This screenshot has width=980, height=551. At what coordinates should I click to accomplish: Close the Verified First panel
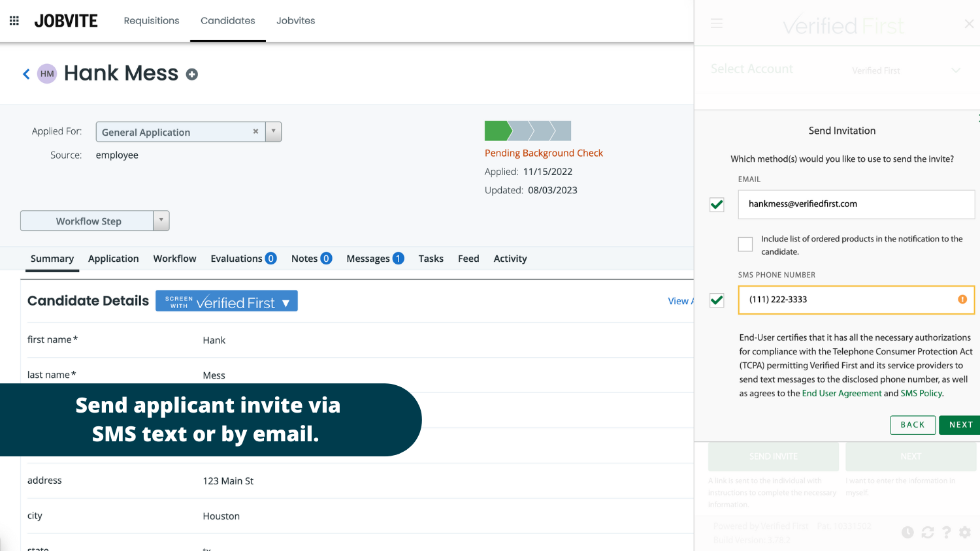pos(968,24)
